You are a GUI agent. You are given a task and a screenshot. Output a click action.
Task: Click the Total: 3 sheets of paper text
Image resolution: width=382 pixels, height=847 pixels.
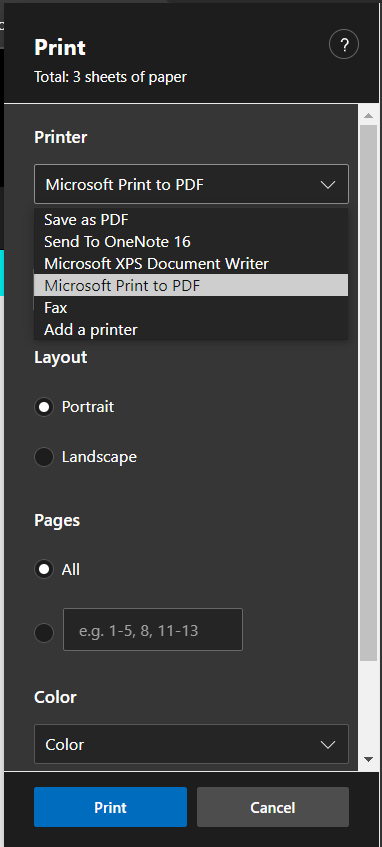(110, 77)
